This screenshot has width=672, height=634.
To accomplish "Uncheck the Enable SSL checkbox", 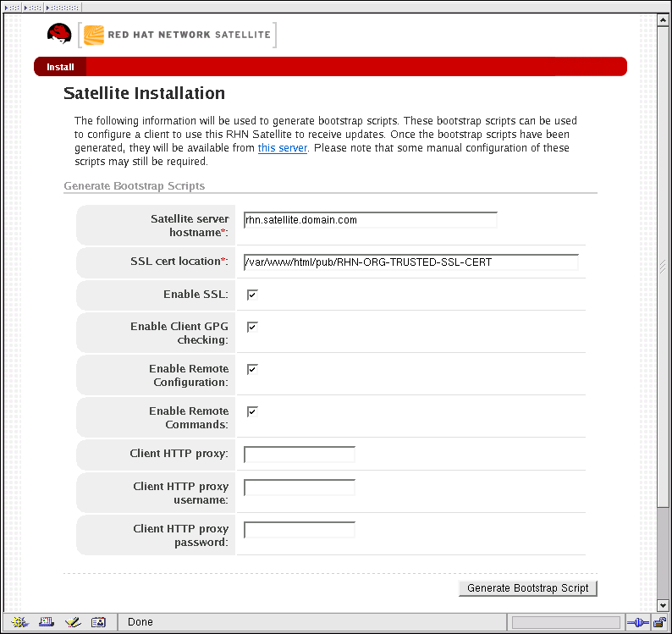I will (x=252, y=295).
